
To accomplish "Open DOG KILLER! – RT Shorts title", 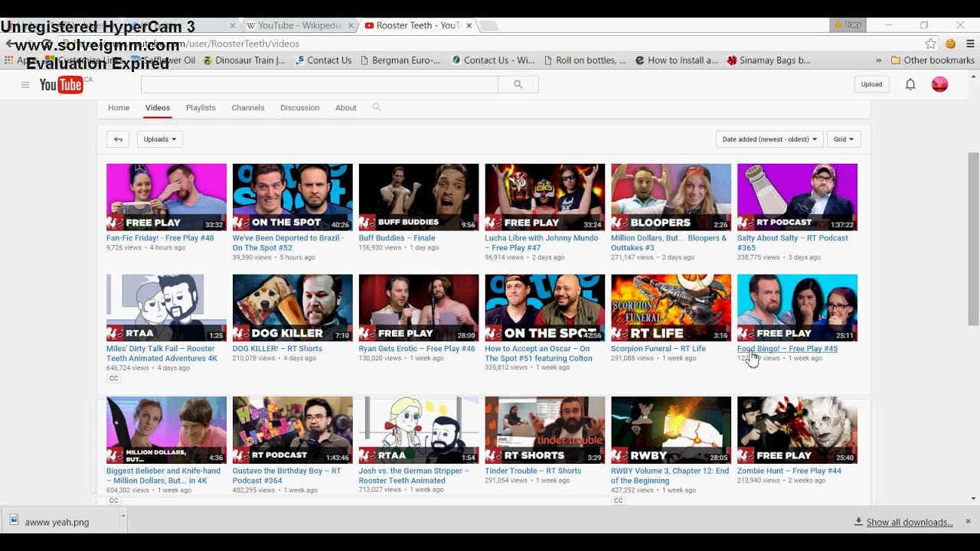I will 277,349.
